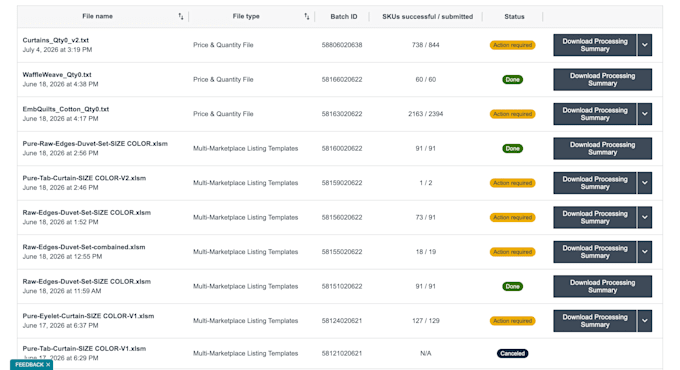Click Action required status for batch 58159020622
The image size is (680, 370).
(513, 183)
